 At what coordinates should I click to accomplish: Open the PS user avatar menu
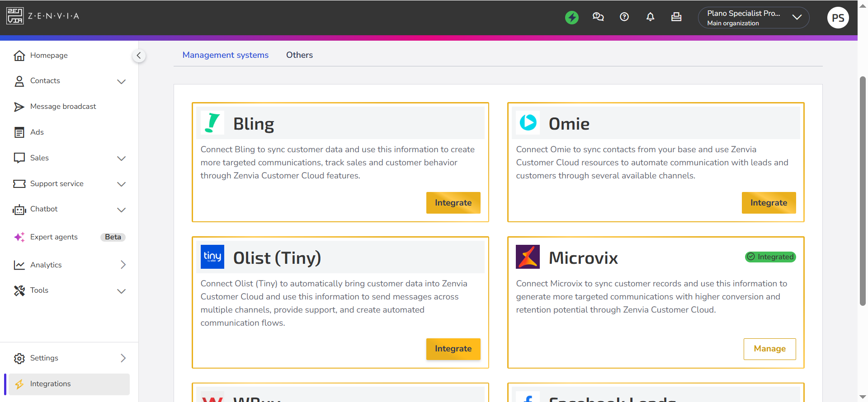tap(838, 18)
